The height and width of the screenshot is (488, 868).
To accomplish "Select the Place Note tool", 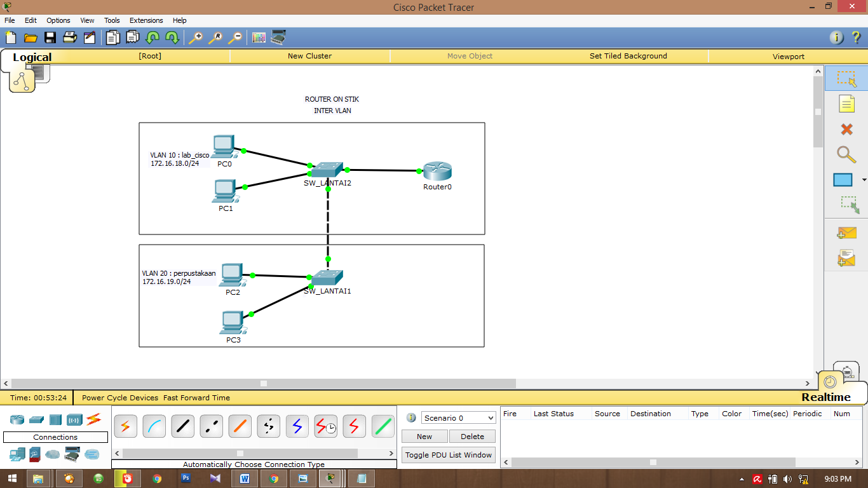I will tap(846, 104).
